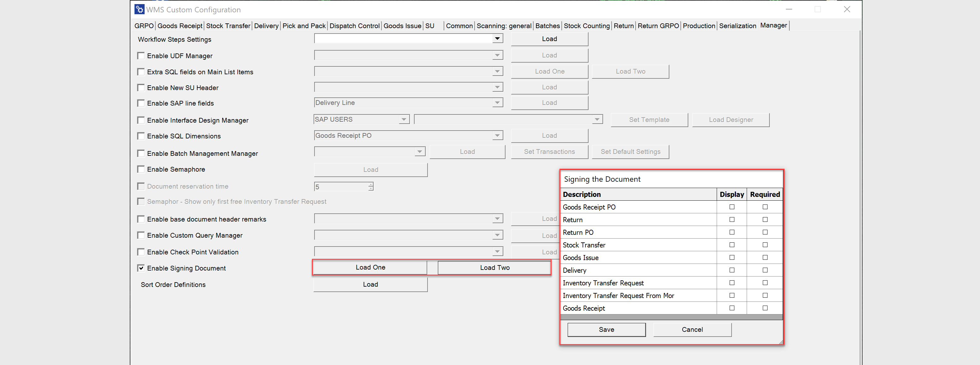
Task: Open the Workflow Steps Settings dropdown
Action: [x=497, y=38]
